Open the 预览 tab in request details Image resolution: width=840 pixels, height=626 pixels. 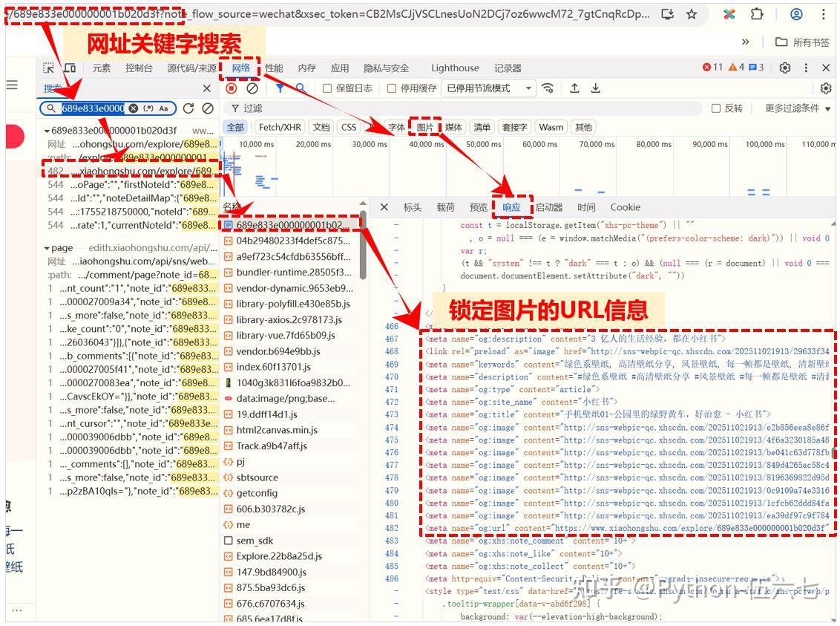tap(479, 207)
